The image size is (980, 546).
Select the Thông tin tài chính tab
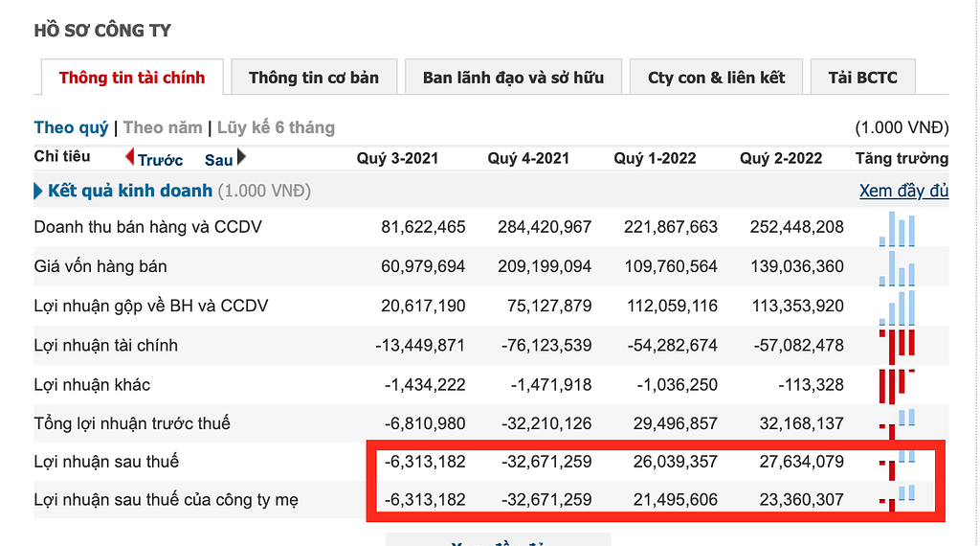tap(132, 78)
